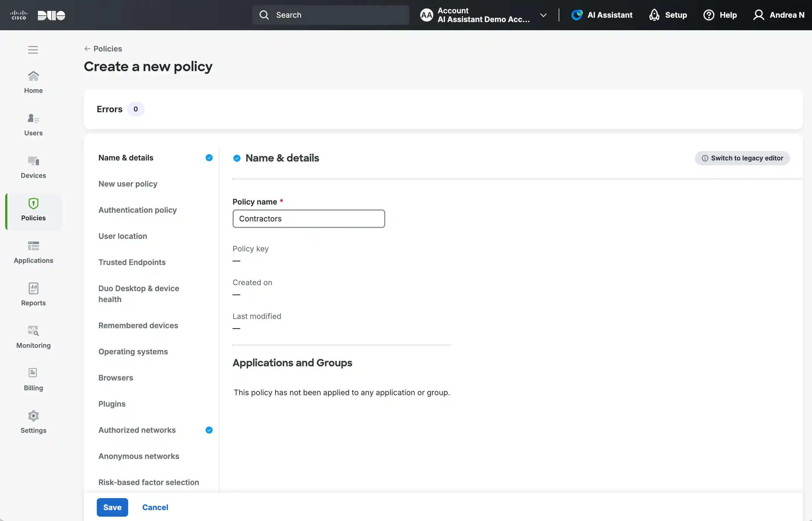Go back to the Policies list
This screenshot has width=812, height=521.
point(103,49)
